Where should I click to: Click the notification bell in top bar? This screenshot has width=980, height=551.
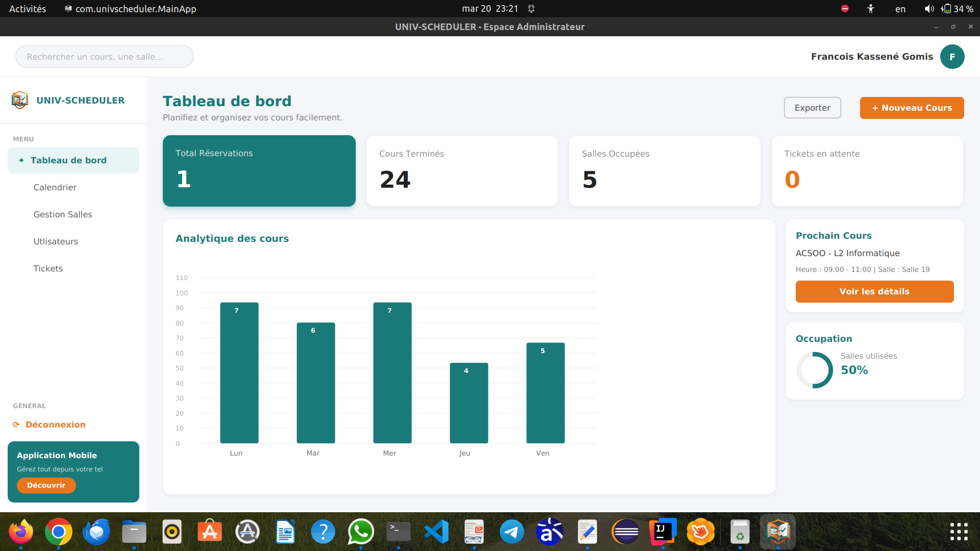pyautogui.click(x=531, y=9)
